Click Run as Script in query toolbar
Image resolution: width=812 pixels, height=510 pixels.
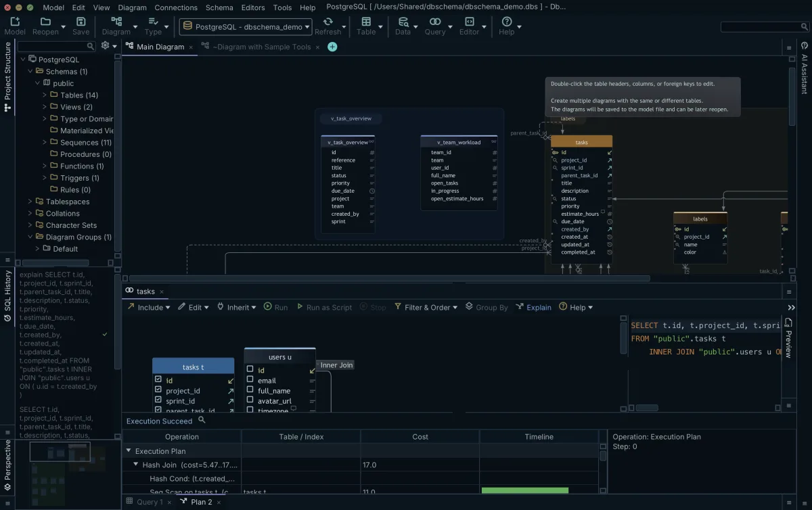tap(323, 307)
